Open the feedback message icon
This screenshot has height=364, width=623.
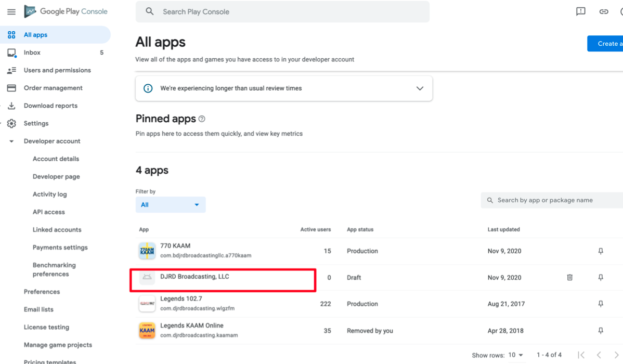click(580, 11)
